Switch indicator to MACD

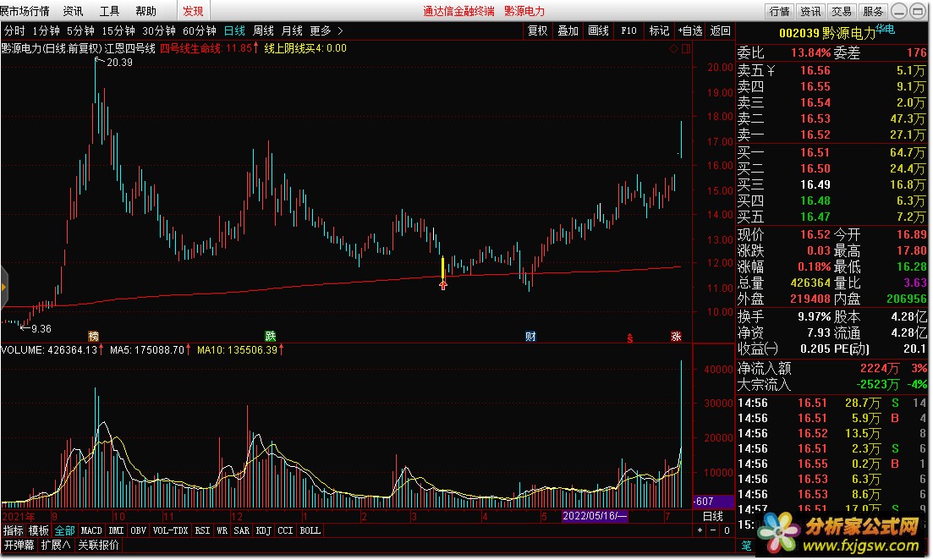click(x=91, y=530)
